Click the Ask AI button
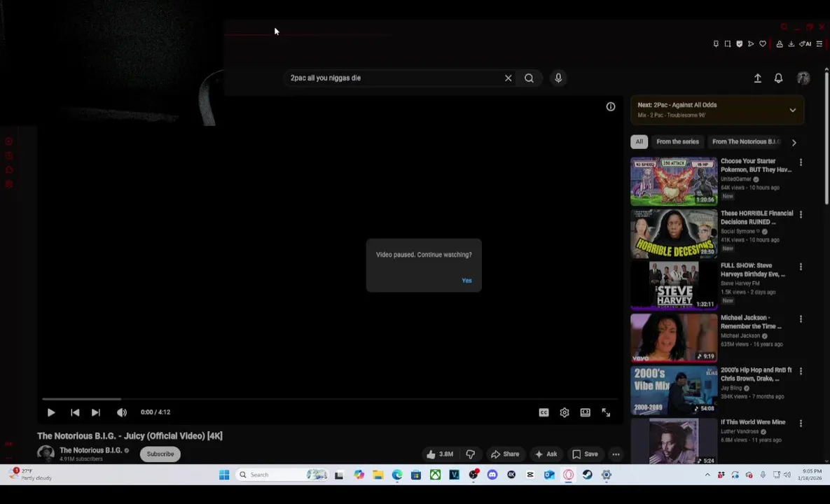The image size is (830, 504). click(x=546, y=454)
